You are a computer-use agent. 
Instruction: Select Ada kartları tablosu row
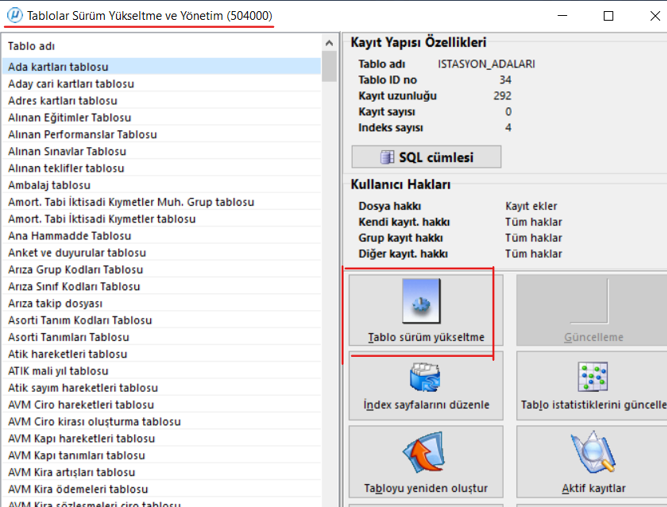(162, 67)
